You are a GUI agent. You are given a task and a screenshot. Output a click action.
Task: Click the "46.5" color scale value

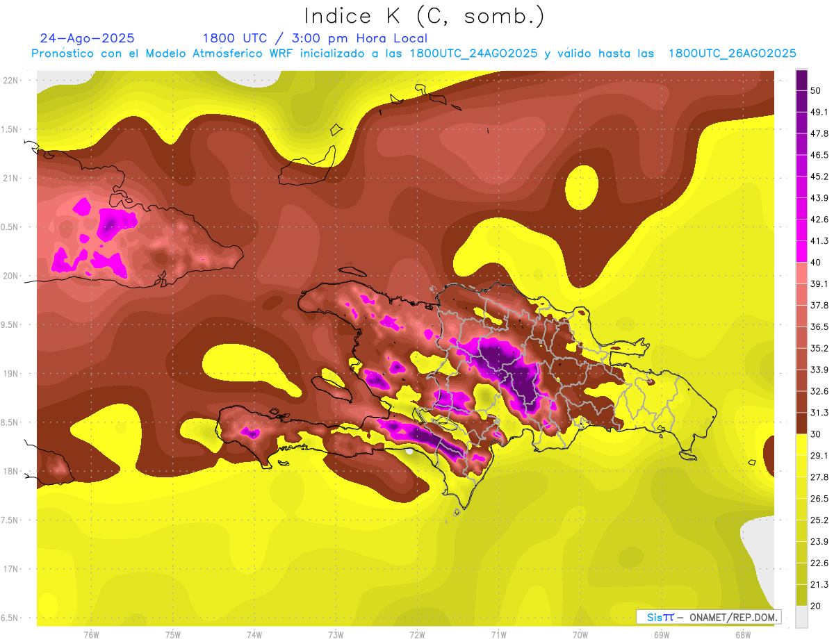coord(819,155)
